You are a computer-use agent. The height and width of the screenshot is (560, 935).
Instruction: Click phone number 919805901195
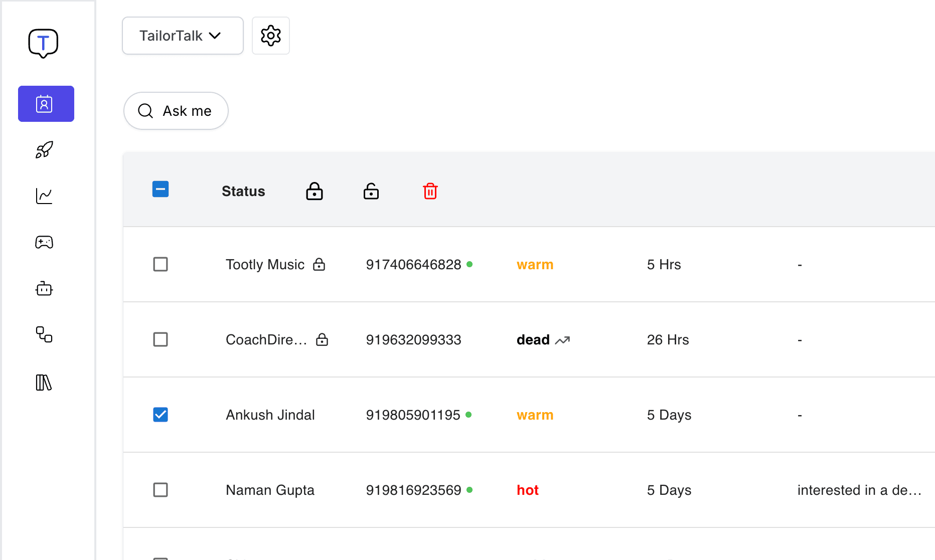pyautogui.click(x=413, y=415)
